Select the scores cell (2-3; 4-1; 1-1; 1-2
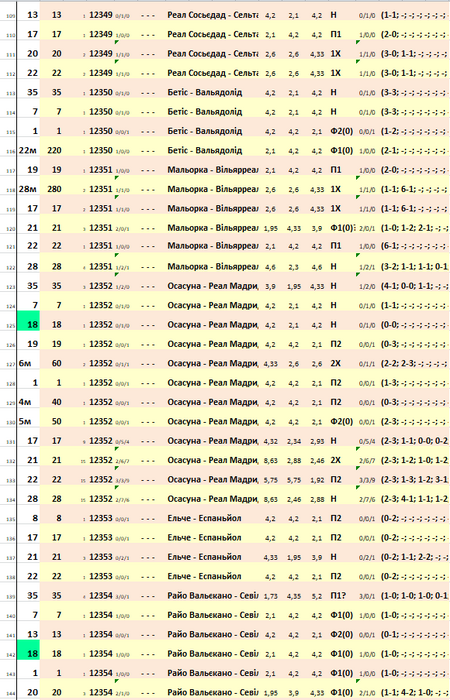Screen dimensions: 450x700 click(x=415, y=499)
